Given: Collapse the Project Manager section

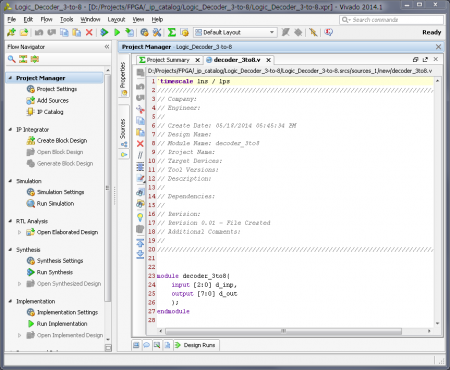Looking at the screenshot, I should click(x=10, y=78).
